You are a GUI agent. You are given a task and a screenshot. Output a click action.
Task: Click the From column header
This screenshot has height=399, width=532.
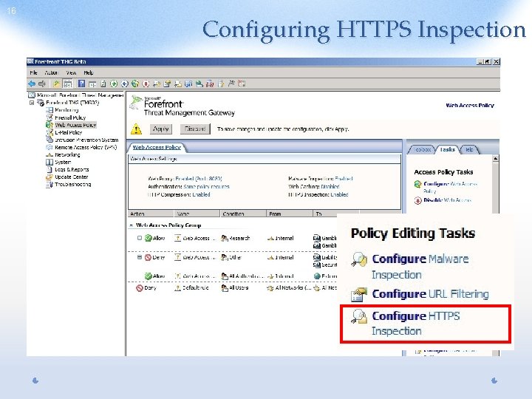pos(290,214)
